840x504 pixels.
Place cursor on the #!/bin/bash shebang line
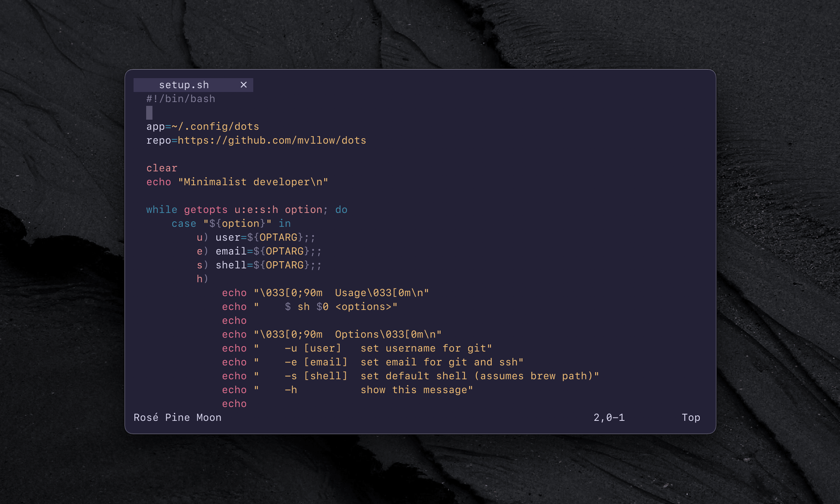pyautogui.click(x=181, y=98)
